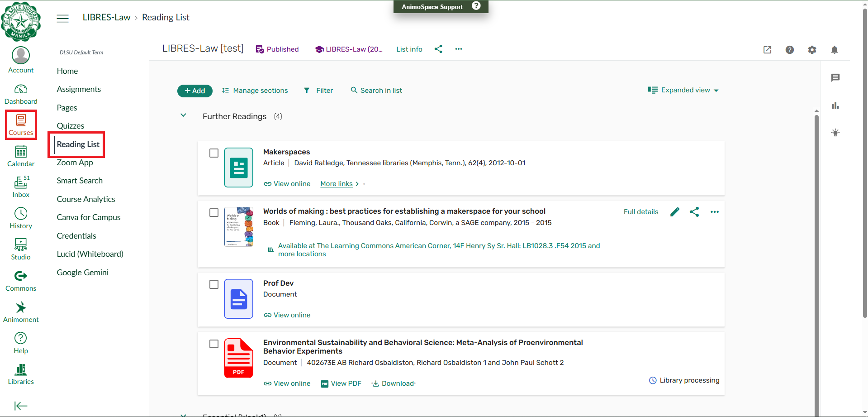Go to Course Analytics menu item
This screenshot has height=417, width=868.
pyautogui.click(x=86, y=199)
